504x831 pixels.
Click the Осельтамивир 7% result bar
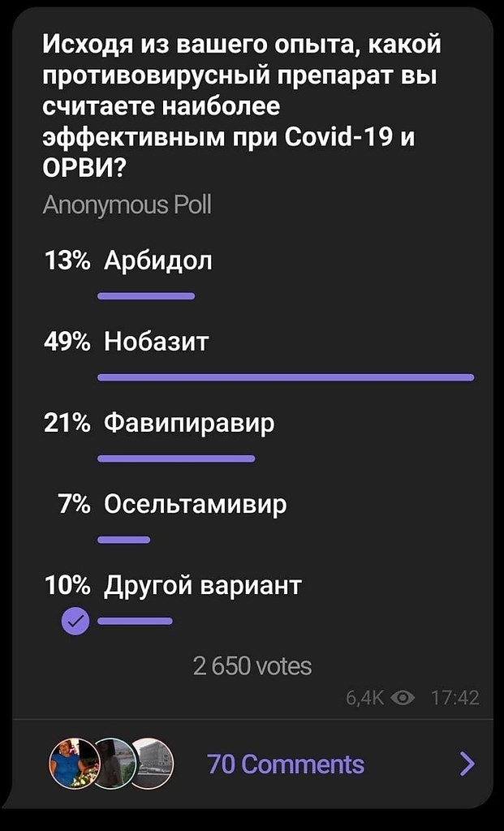pos(124,540)
